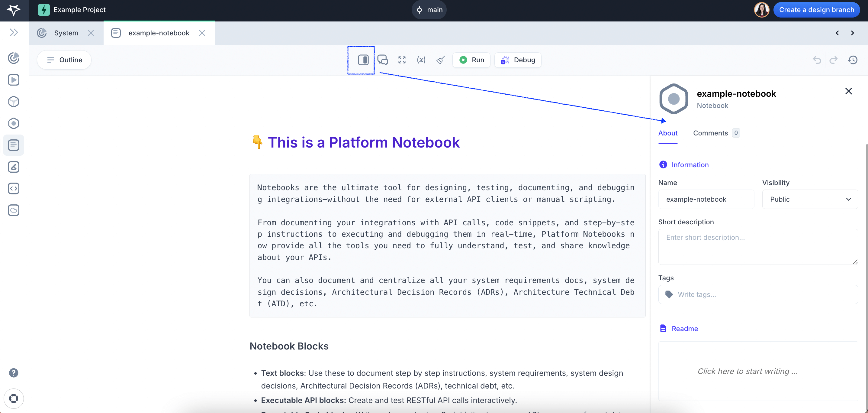This screenshot has height=413, width=868.
Task: Toggle fullscreen expand icon in toolbar
Action: (402, 60)
